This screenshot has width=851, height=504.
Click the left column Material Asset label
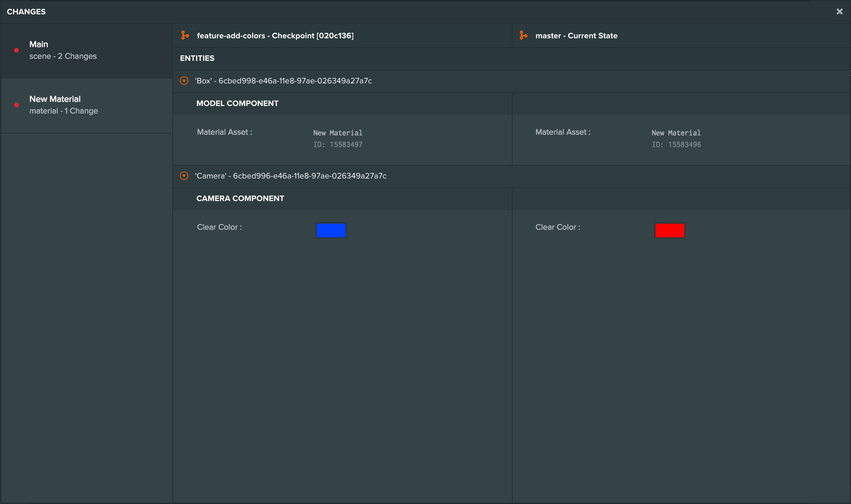click(x=224, y=132)
